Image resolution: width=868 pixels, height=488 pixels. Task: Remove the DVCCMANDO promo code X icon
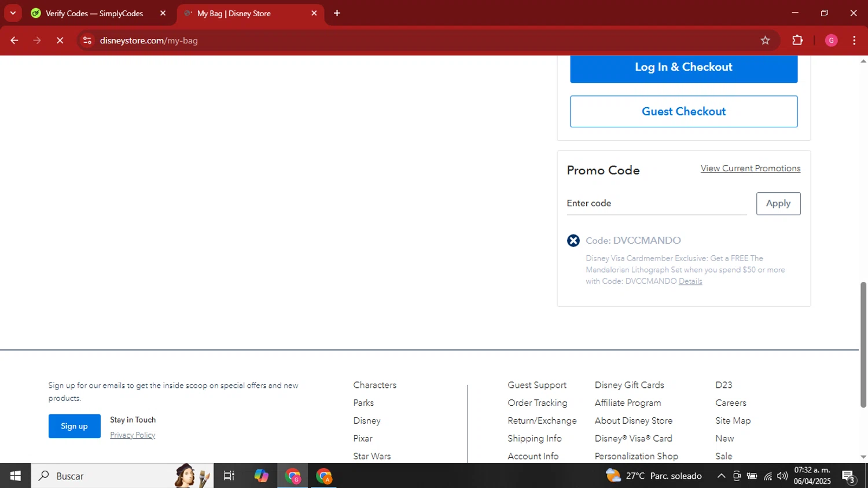pos(573,241)
